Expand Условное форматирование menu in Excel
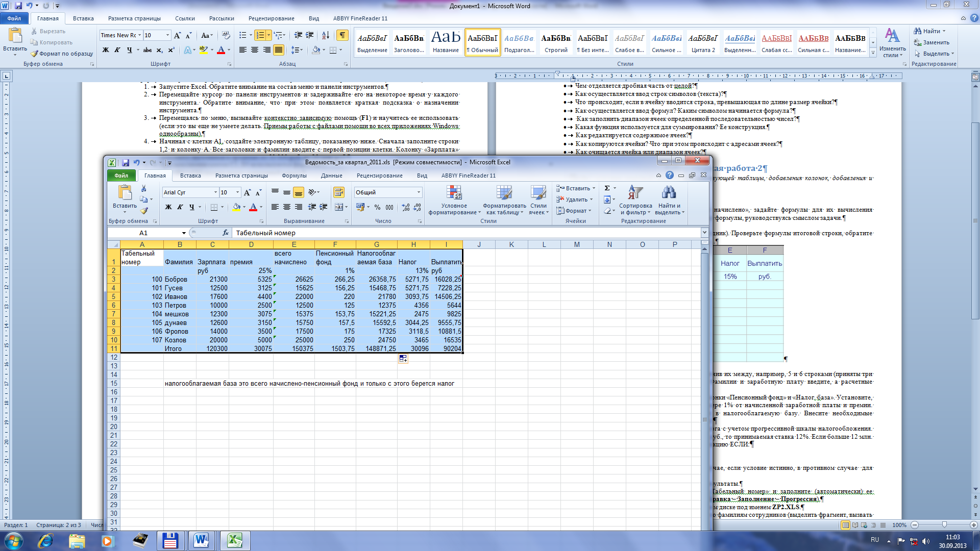The image size is (980, 551). coord(453,199)
